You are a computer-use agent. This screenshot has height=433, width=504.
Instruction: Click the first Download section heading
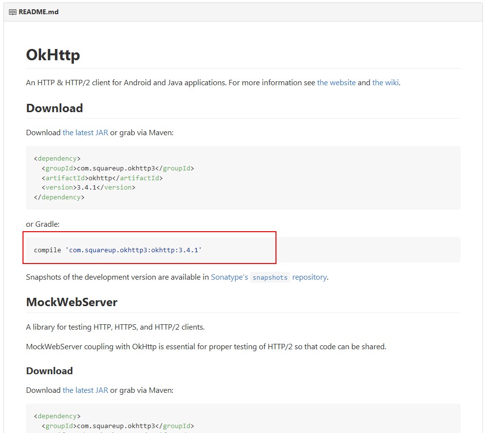(x=54, y=108)
